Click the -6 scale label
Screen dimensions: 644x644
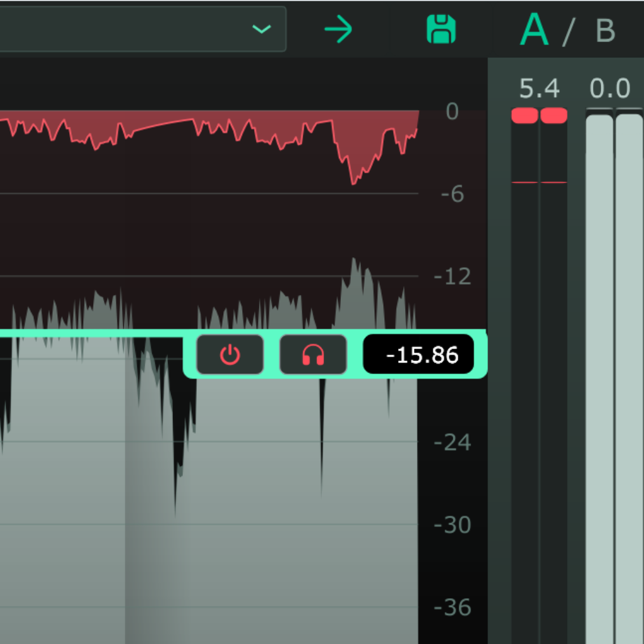tap(452, 194)
